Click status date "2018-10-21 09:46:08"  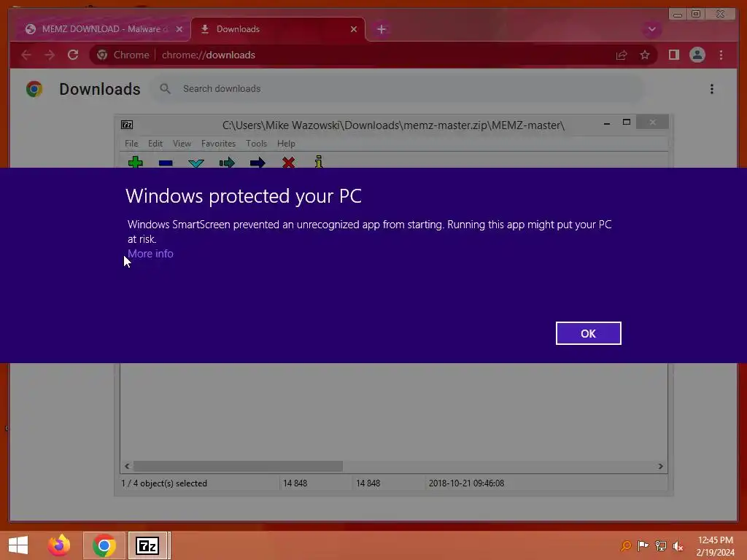[466, 483]
